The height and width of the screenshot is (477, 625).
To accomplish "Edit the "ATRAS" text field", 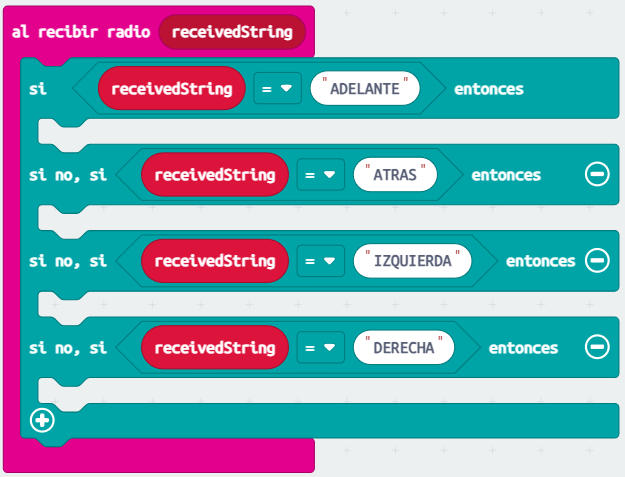I will (x=396, y=175).
